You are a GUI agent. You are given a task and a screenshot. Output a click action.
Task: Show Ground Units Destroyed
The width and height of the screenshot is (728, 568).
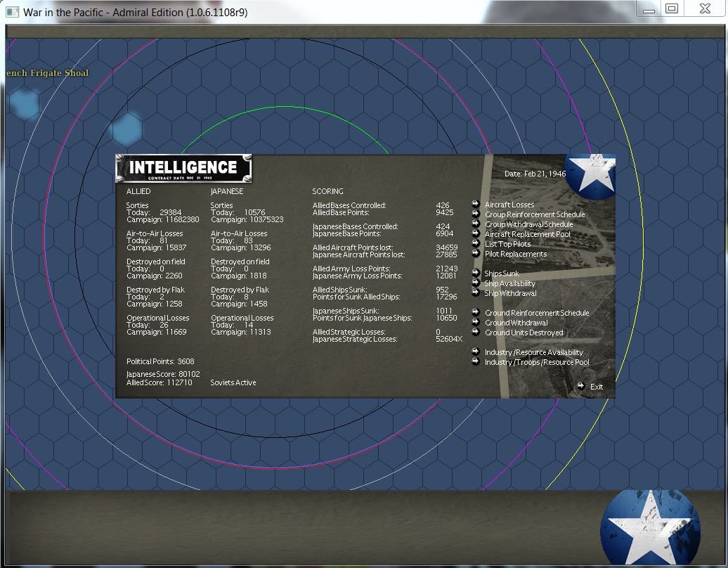click(524, 333)
